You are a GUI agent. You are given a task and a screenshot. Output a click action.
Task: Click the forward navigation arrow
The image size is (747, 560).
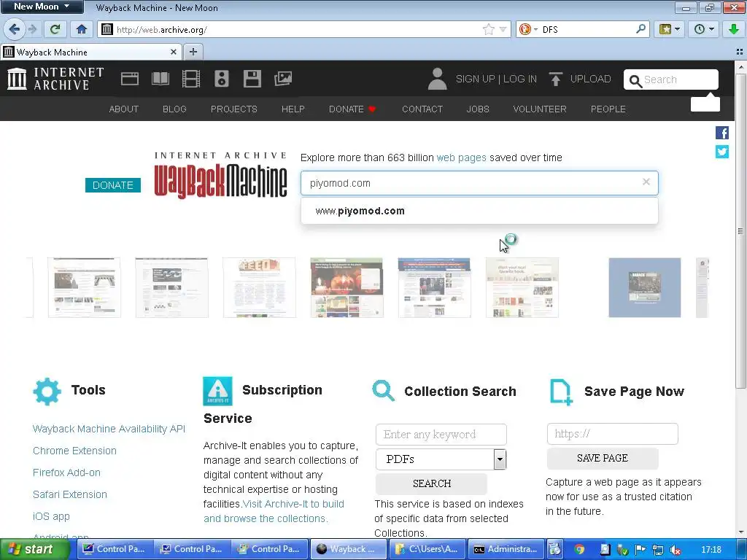(32, 29)
